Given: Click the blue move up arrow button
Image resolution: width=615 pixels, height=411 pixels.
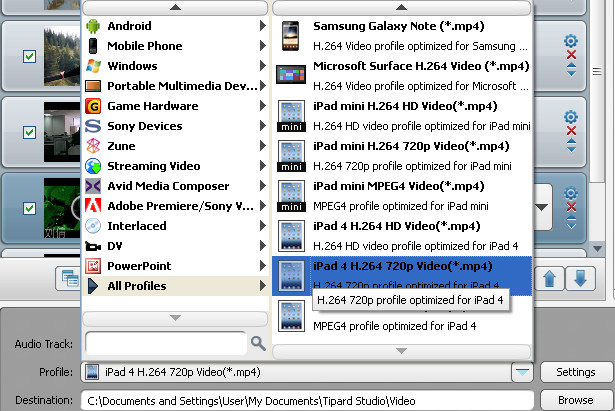Looking at the screenshot, I should point(549,278).
